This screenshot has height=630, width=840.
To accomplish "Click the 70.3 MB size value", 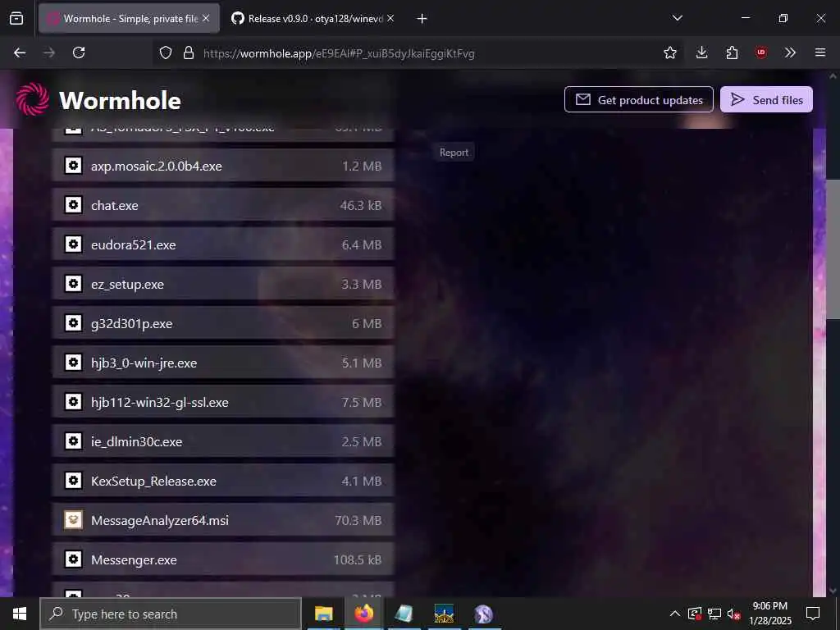I will [x=358, y=520].
